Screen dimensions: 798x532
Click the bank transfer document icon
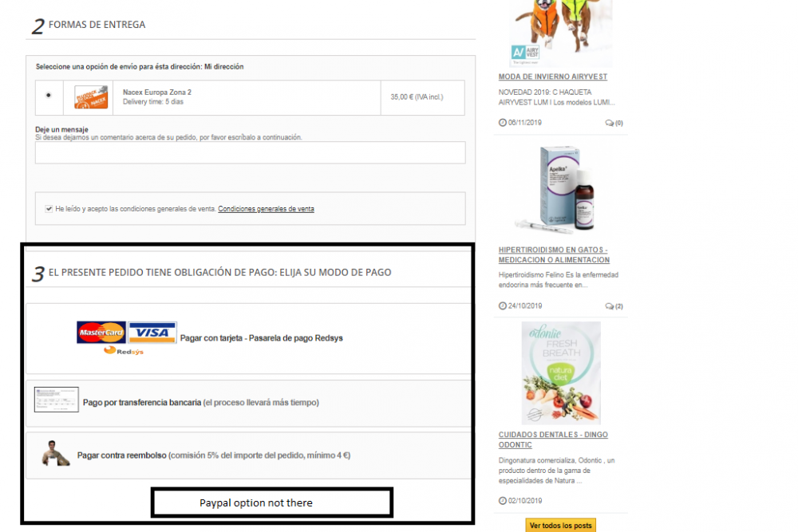[57, 400]
